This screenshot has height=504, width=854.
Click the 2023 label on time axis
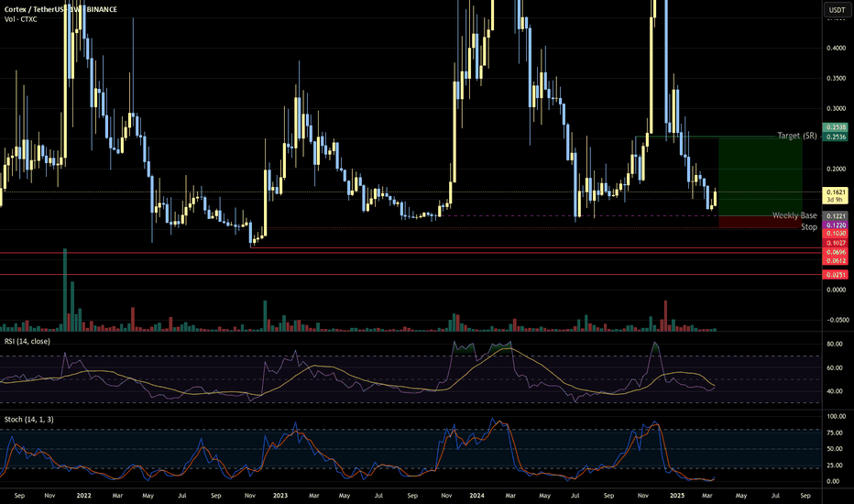(280, 495)
